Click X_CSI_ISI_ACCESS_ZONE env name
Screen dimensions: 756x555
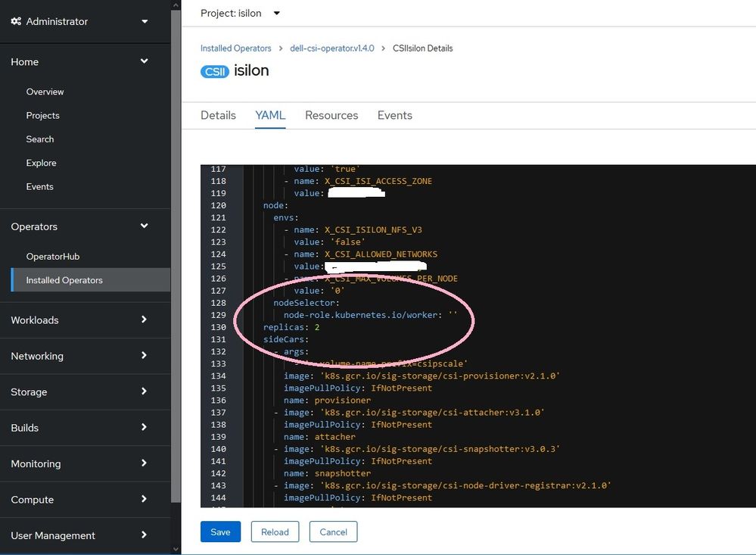[x=378, y=181]
